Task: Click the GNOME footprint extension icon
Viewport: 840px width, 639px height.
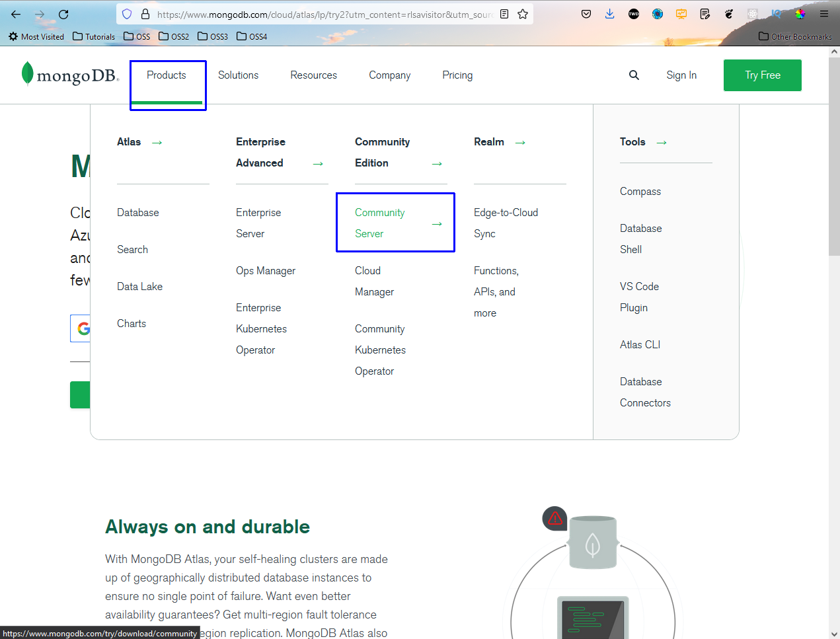Action: click(729, 14)
